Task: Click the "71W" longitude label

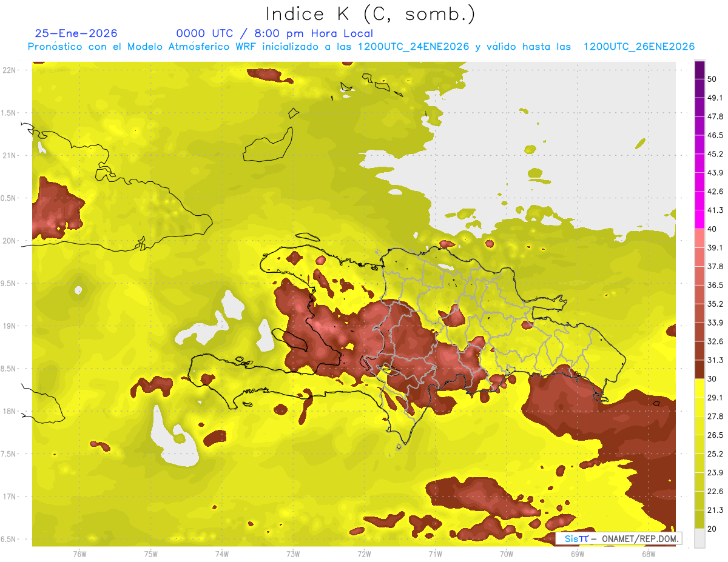Action: [x=435, y=554]
